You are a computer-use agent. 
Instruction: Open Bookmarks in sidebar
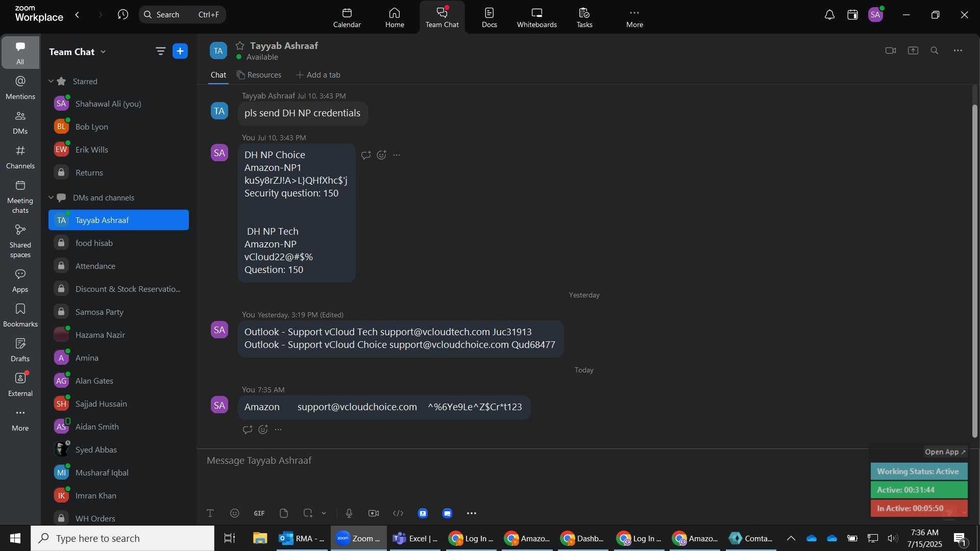click(20, 315)
